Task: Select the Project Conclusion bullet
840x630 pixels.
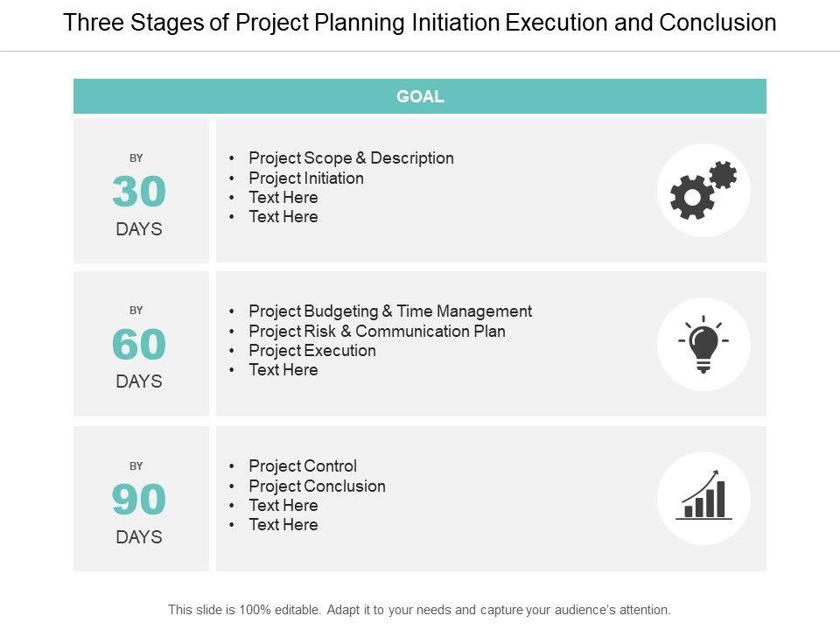Action: (x=317, y=486)
